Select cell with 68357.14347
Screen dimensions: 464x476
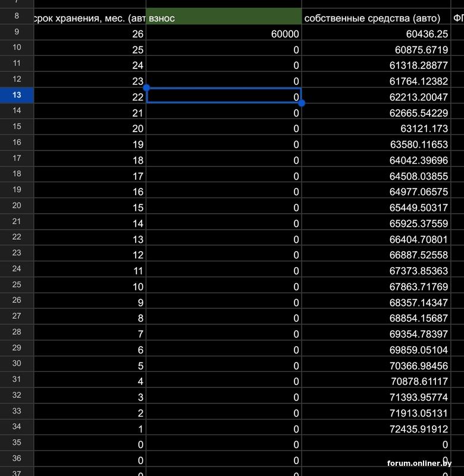coord(376,300)
